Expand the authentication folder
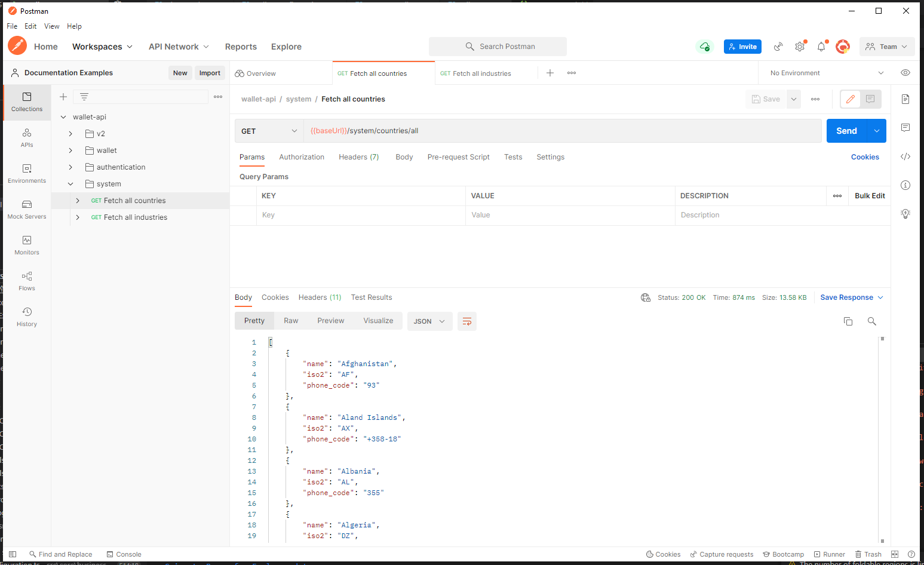Image resolution: width=924 pixels, height=565 pixels. pos(70,167)
